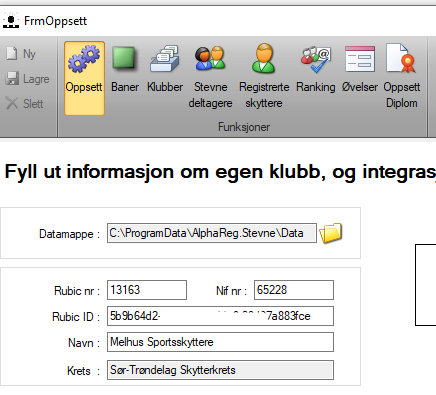Click the 'Krets :' label
Viewport: 436px width, 395px height.
[83, 371]
